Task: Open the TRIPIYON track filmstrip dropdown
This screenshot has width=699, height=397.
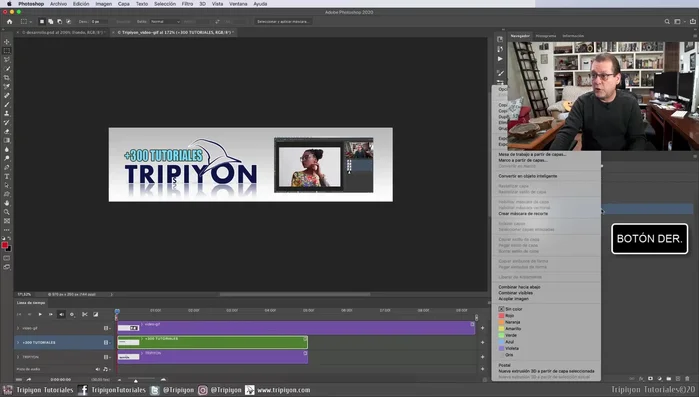Action: pos(107,357)
